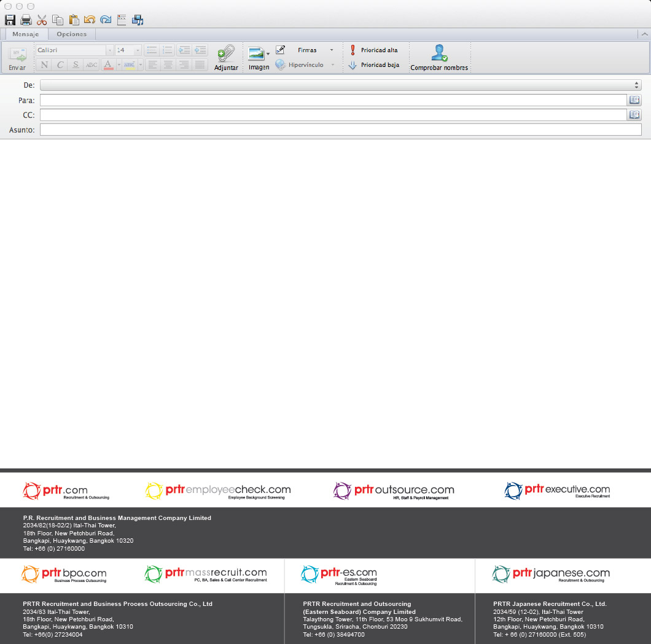Click the Comprobar nombres icon
This screenshot has width=651, height=644.
point(439,57)
